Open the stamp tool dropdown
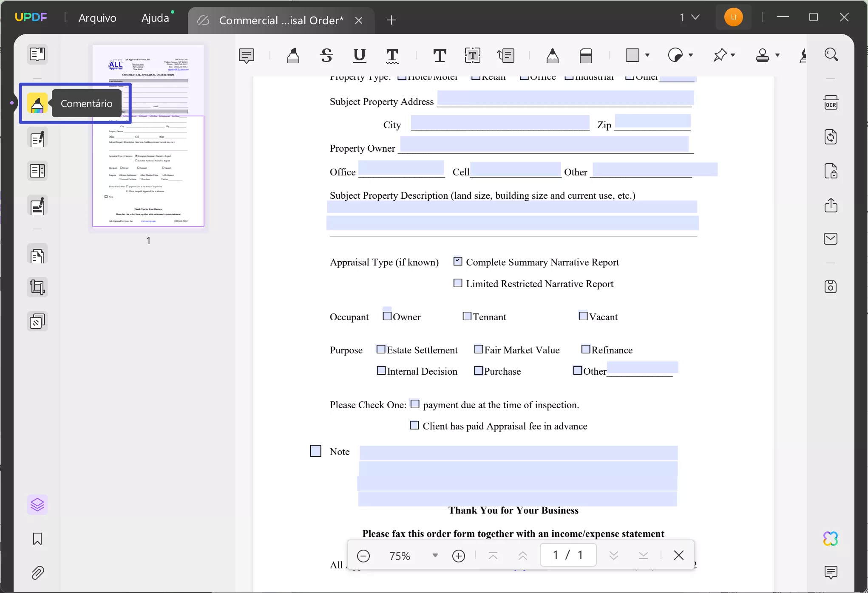 (x=778, y=56)
